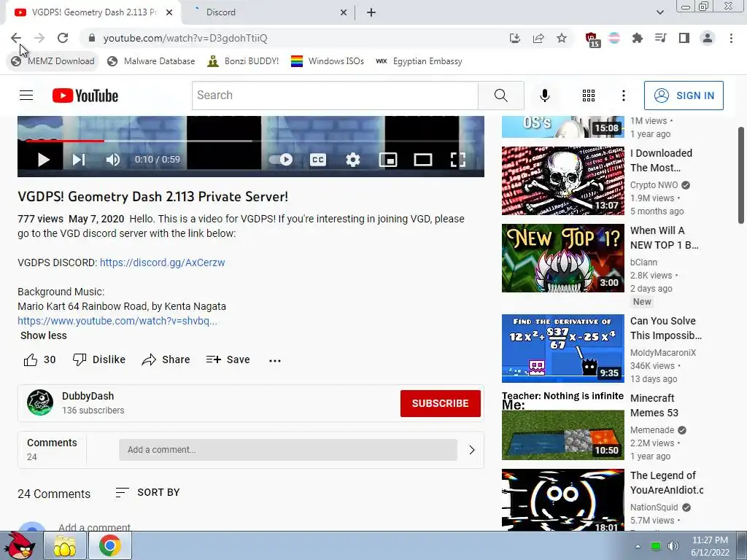Open a new browser tab

tap(371, 12)
